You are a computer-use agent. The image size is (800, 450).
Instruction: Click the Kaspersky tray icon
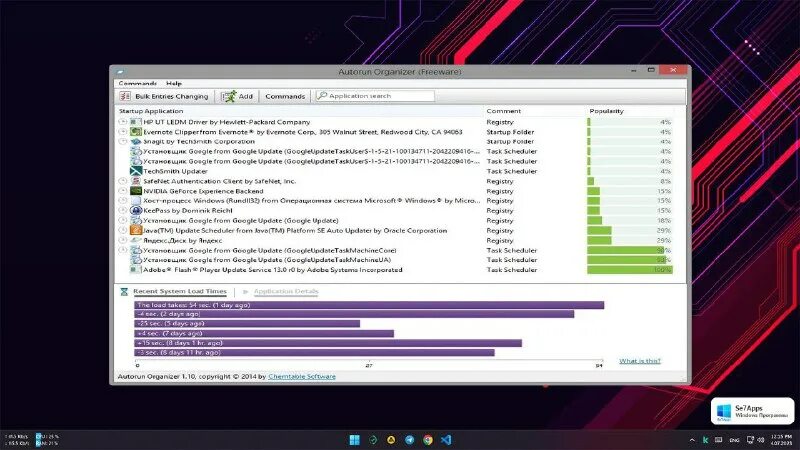coord(705,440)
